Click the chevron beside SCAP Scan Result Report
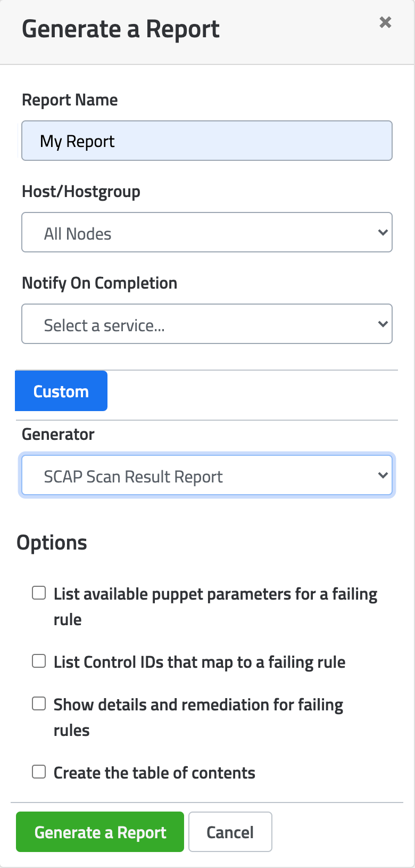Image resolution: width=415 pixels, height=868 pixels. [382, 476]
